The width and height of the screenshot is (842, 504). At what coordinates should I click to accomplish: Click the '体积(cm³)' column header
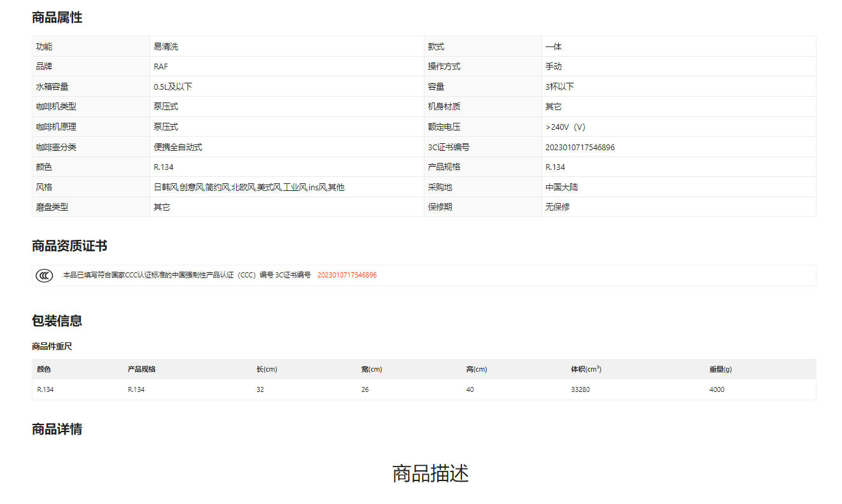click(586, 369)
